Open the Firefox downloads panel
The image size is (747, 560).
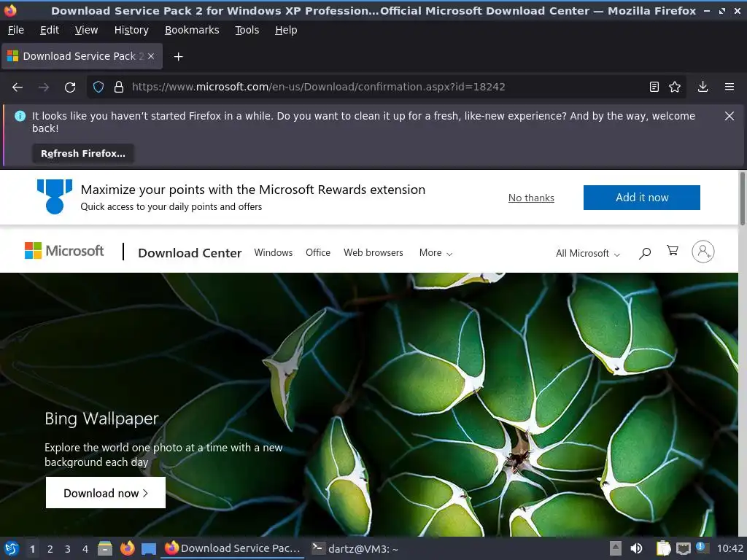coord(703,87)
